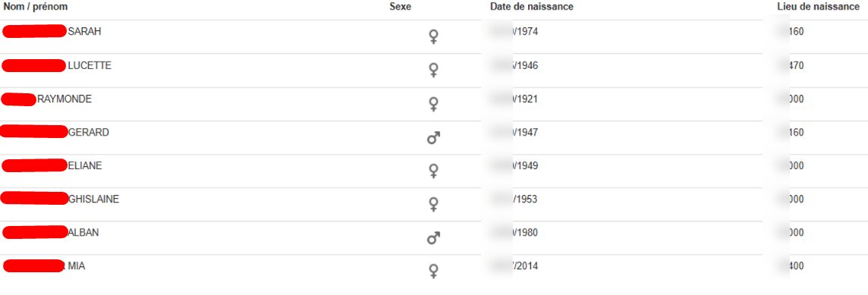868x295 pixels.
Task: Select the female symbol for GHISLAINE
Action: point(434,204)
